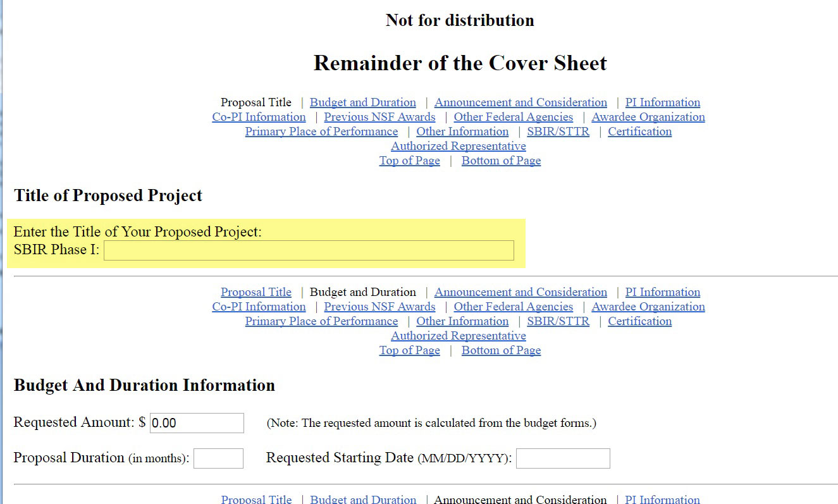Click Certification link in topmost navigation

pyautogui.click(x=639, y=132)
